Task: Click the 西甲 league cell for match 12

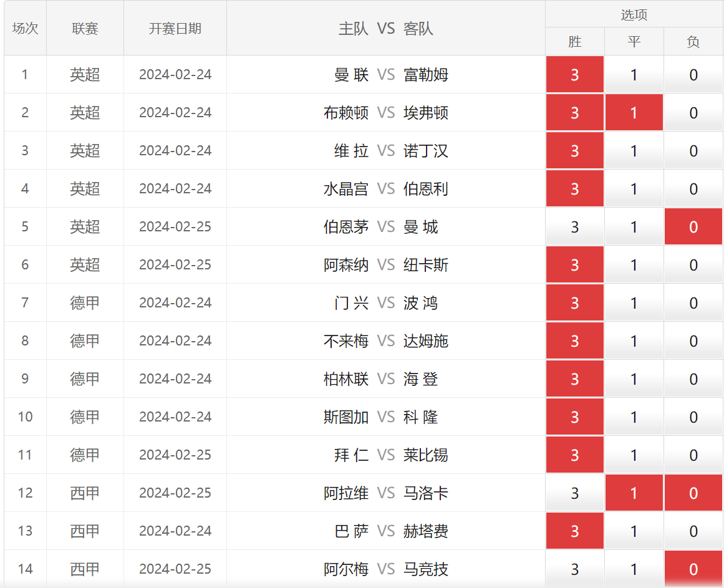Action: pos(85,493)
